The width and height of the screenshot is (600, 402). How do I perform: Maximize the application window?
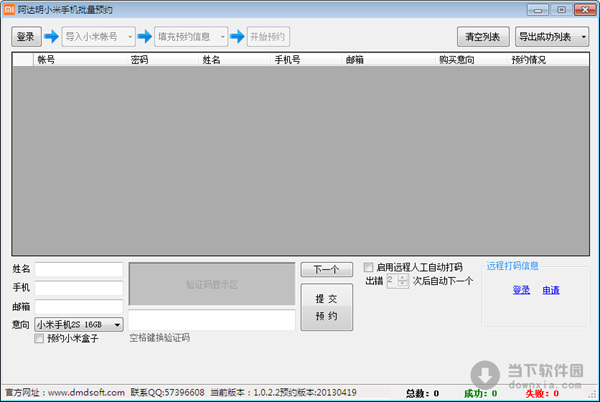(561, 10)
